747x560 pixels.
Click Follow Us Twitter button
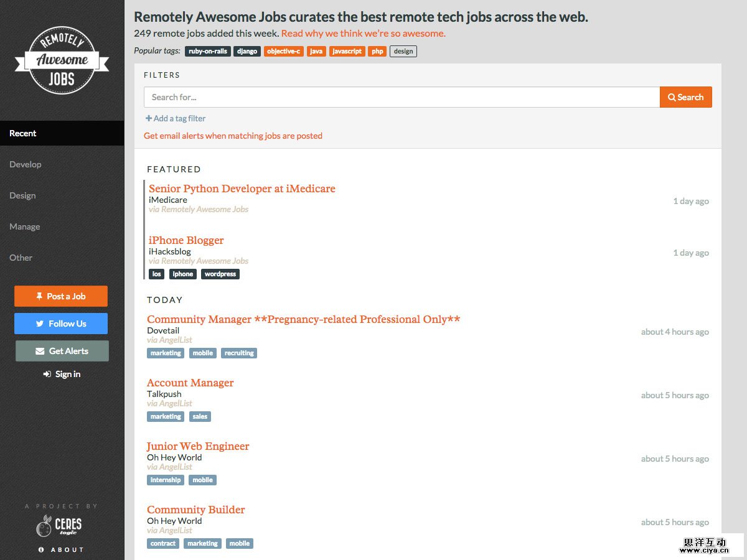pyautogui.click(x=61, y=324)
